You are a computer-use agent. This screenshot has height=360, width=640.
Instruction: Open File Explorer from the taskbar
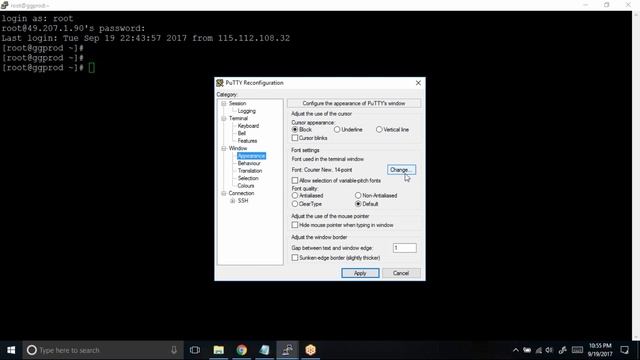pyautogui.click(x=218, y=350)
